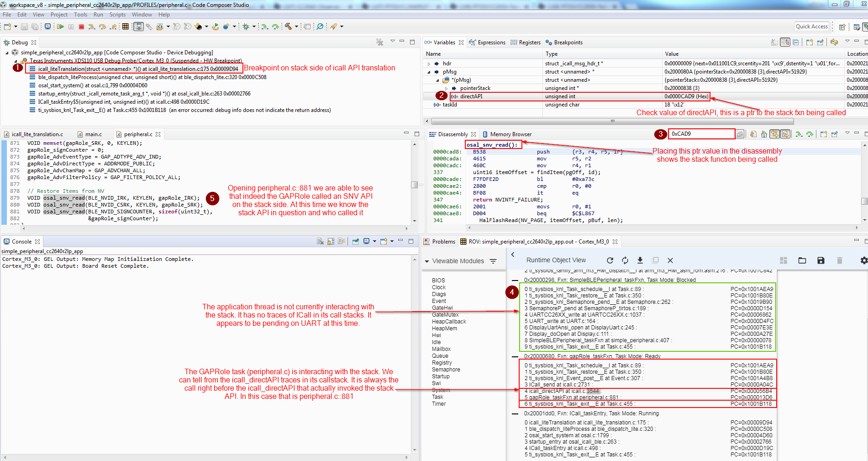868x461 pixels.
Task: Open the Expressions tab
Action: 487,42
